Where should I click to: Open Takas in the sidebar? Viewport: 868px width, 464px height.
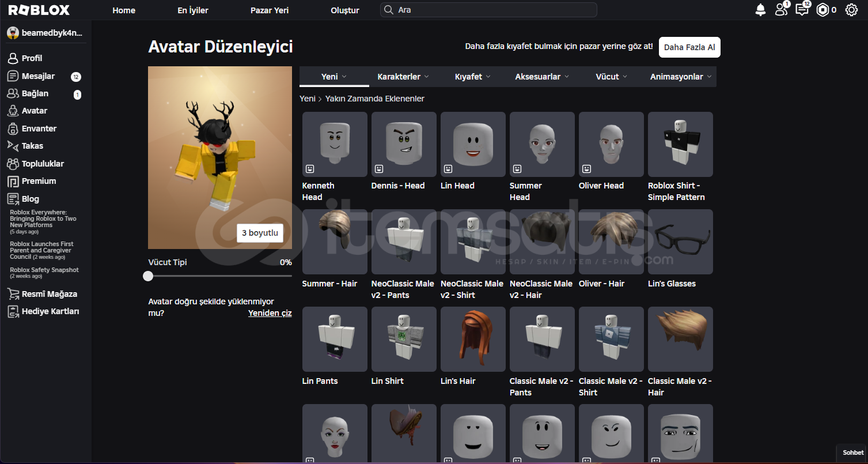32,146
